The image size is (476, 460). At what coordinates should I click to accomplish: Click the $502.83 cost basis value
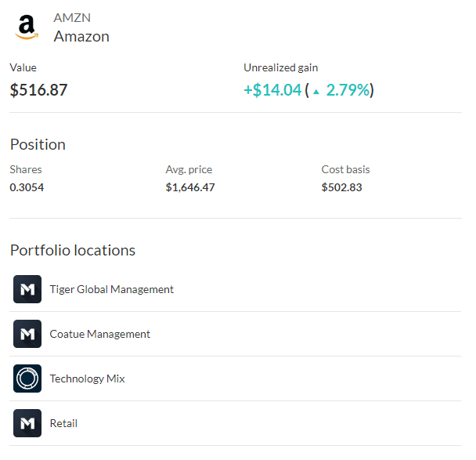(x=341, y=187)
